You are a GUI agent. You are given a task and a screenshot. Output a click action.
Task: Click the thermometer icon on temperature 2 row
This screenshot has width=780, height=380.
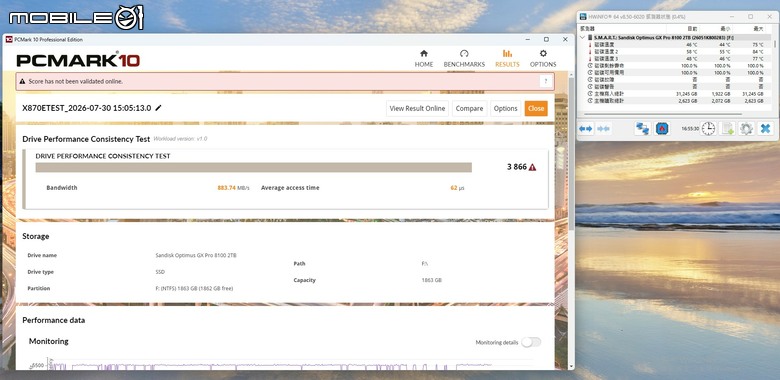coord(590,51)
